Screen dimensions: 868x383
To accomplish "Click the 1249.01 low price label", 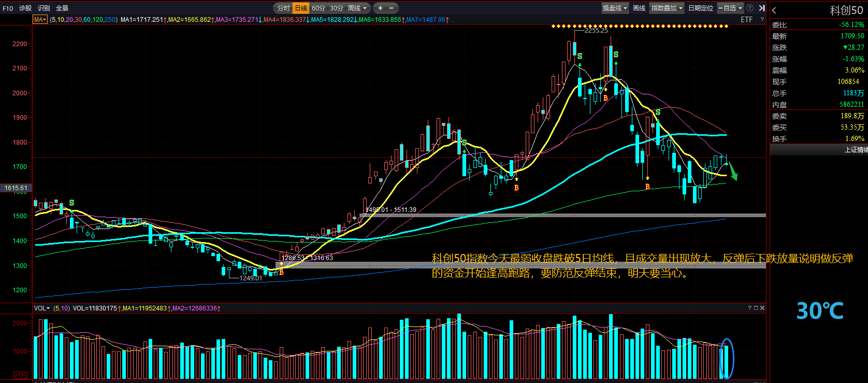I will [x=251, y=278].
